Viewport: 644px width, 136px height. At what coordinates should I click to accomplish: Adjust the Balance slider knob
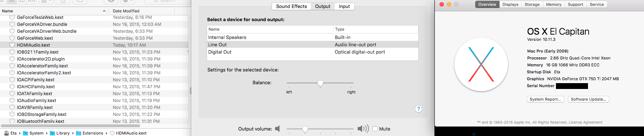pos(320,83)
